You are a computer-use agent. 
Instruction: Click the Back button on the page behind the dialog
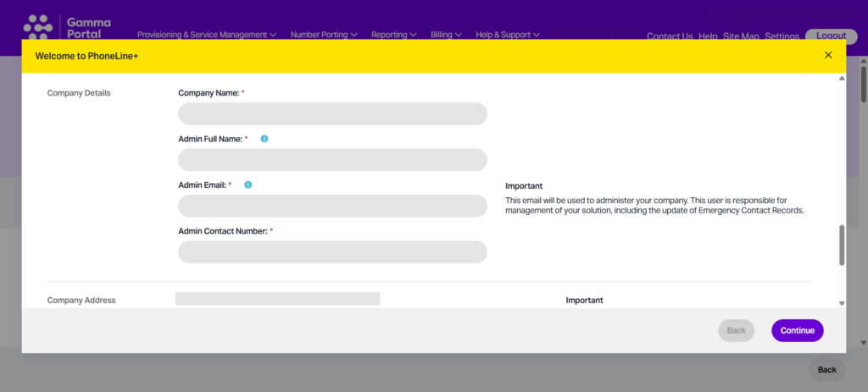tap(827, 370)
